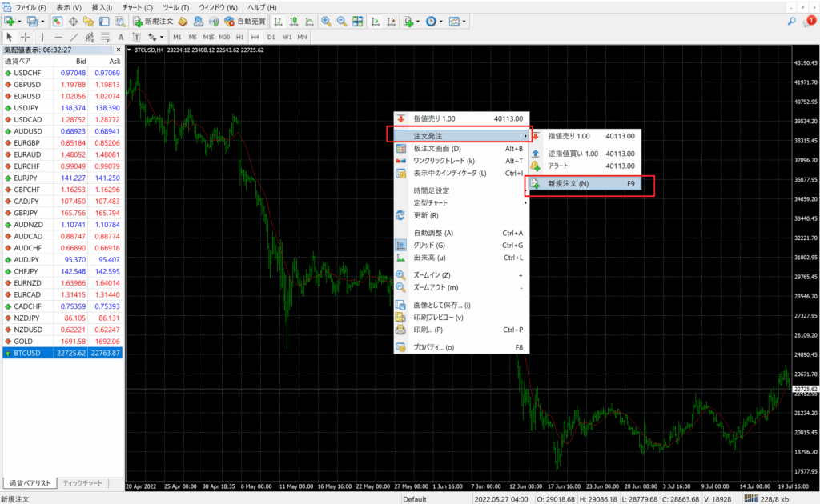This screenshot has width=820, height=504.
Task: Open the Profiles toolbar icon
Action: click(x=32, y=22)
